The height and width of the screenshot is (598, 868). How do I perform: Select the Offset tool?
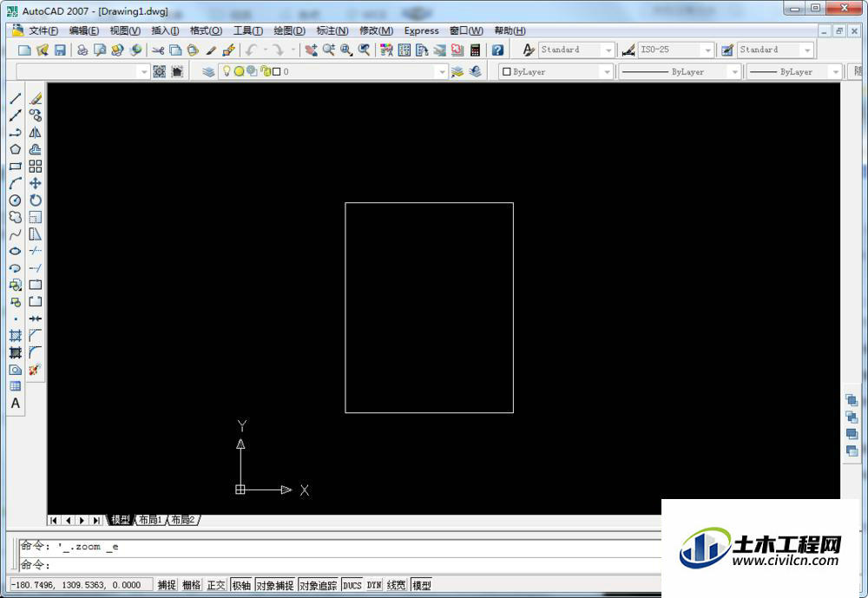[36, 149]
